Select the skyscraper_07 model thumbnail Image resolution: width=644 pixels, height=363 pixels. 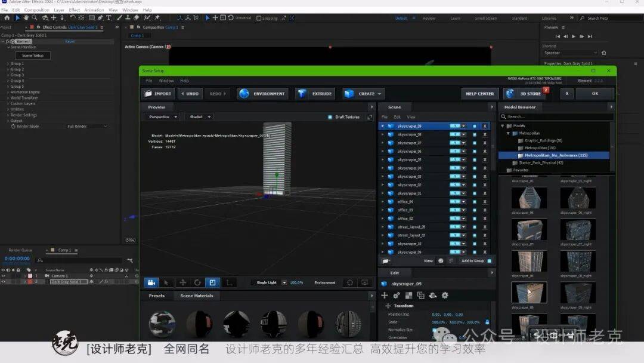[x=529, y=229]
